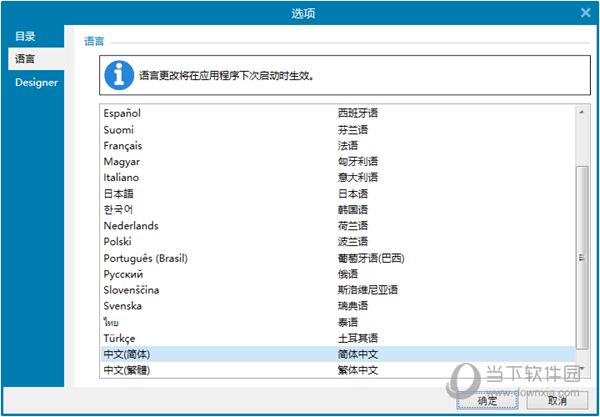The image size is (600, 417).
Task: Choose Русский language row
Action: point(338,274)
